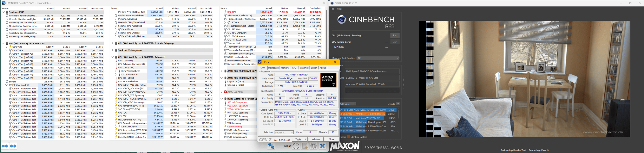Open the SPD tab in CPU-Z
The height and width of the screenshot is (153, 644).
click(x=294, y=68)
